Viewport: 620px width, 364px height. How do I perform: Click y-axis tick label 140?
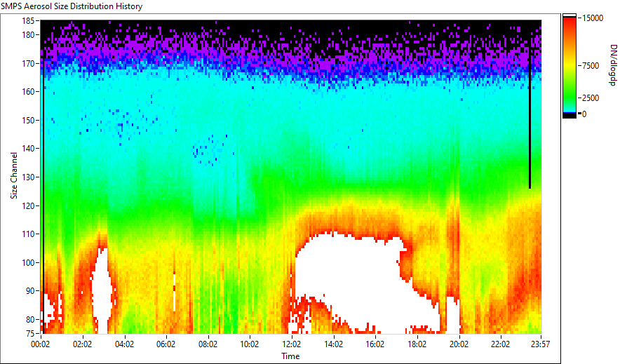[x=28, y=149]
